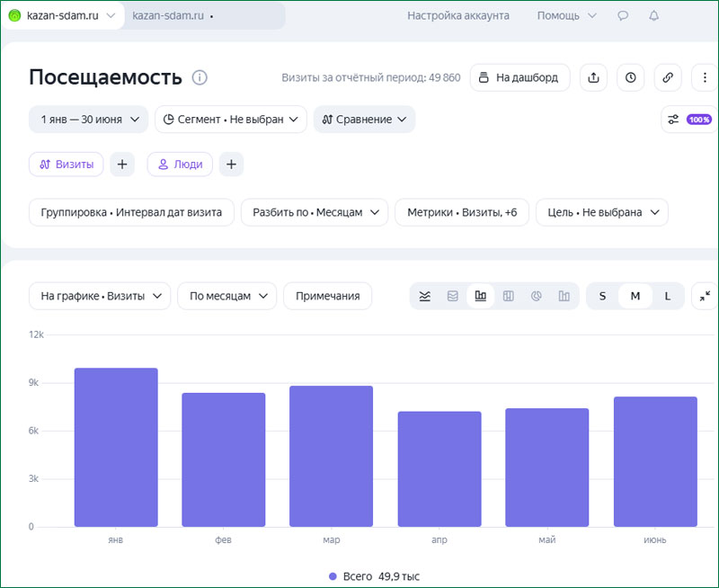Image resolution: width=719 pixels, height=588 pixels.
Task: Click the мар bar in chart
Action: point(331,456)
